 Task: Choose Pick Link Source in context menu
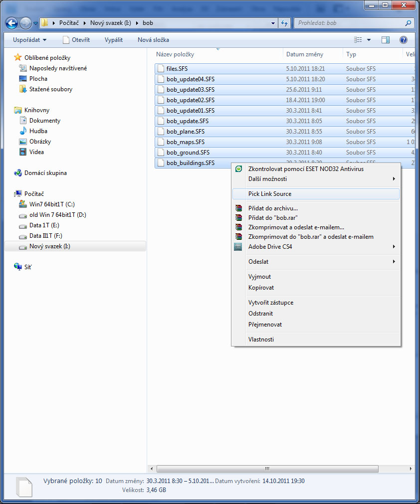tap(316, 194)
